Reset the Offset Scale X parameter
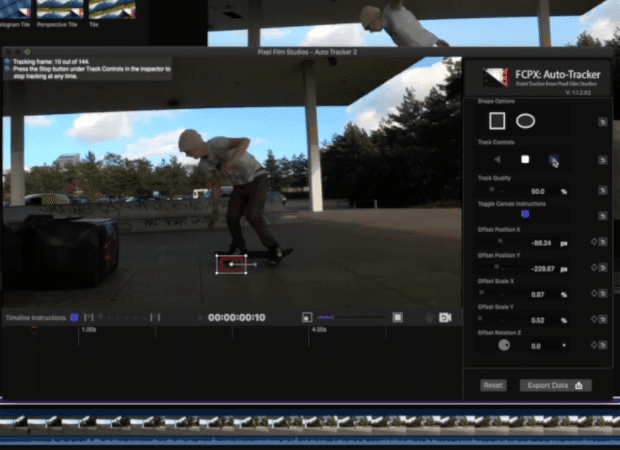This screenshot has height=450, width=620. tap(602, 293)
